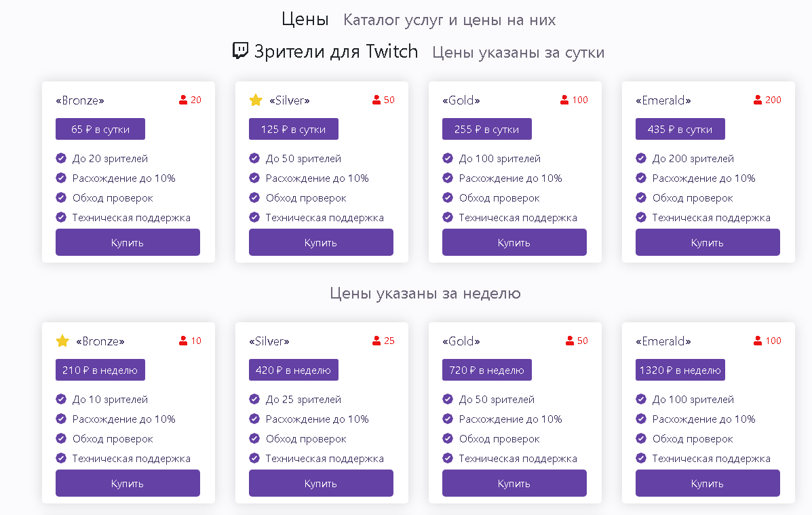812x515 pixels.
Task: Click the red viewer icon showing 200
Action: 758,100
